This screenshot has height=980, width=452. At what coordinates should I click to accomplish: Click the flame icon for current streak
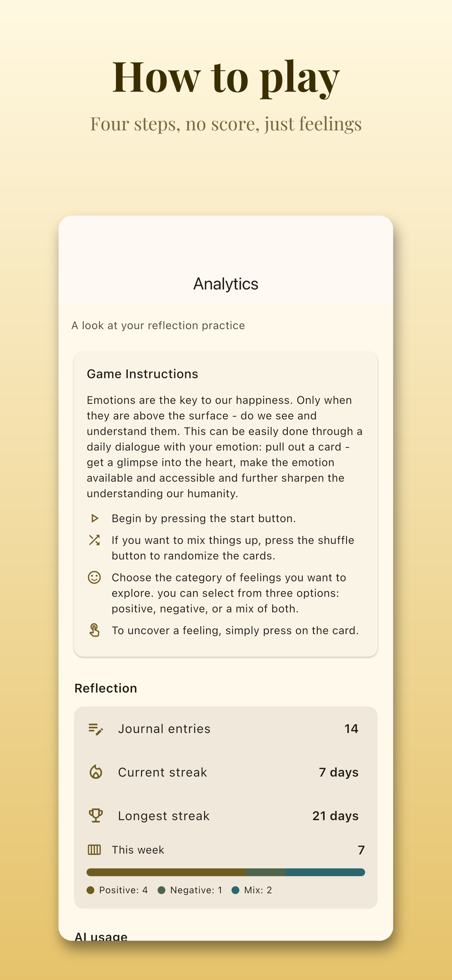96,772
